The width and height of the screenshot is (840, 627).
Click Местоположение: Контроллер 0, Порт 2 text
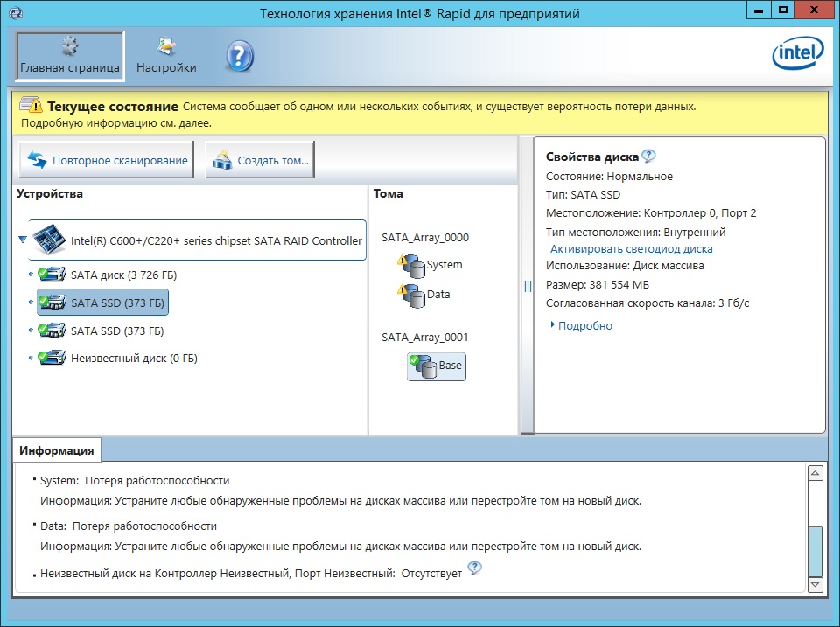pos(651,213)
